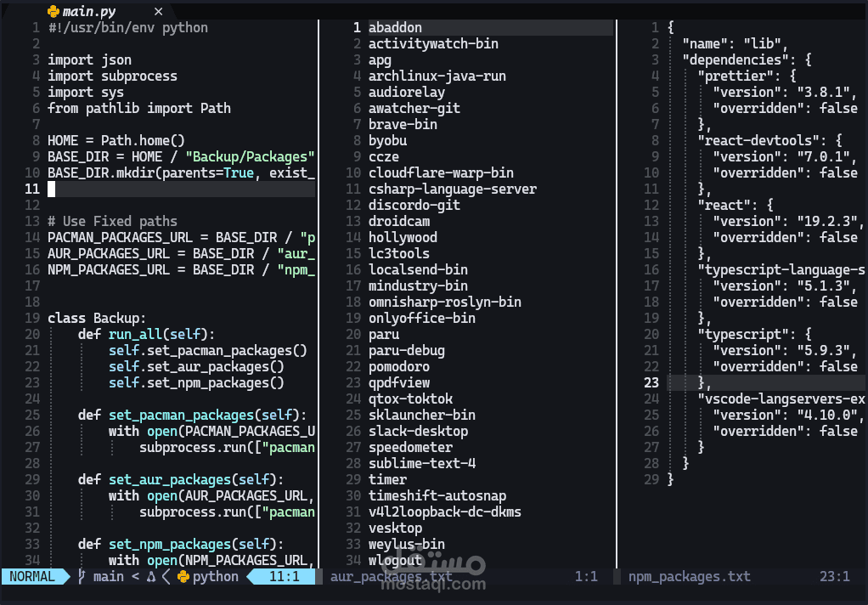Close the main.py tab with its X
This screenshot has height=605, width=868.
(x=158, y=11)
